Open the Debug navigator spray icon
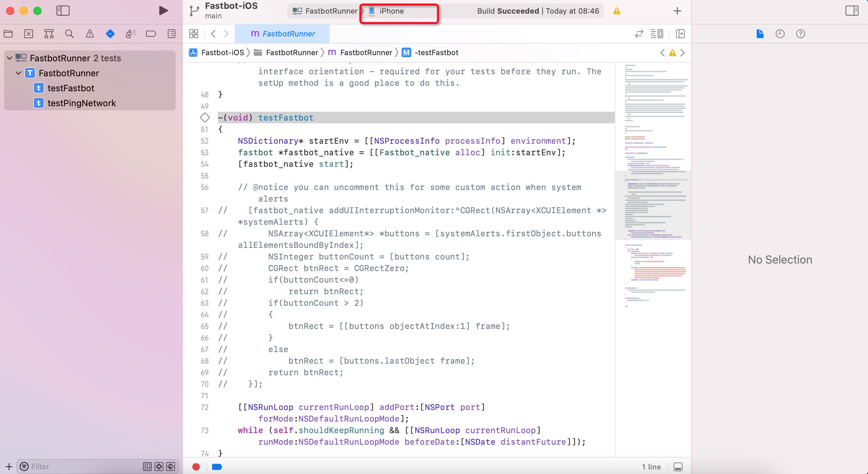 [130, 34]
